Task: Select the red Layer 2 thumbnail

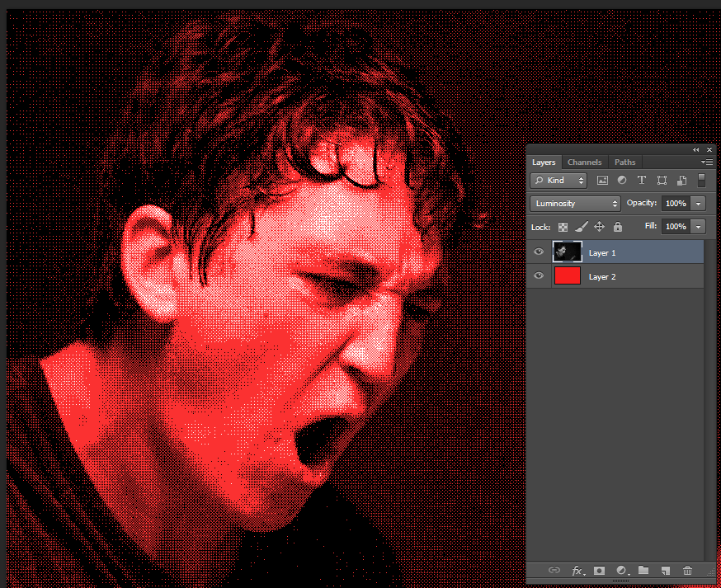Action: (x=568, y=275)
